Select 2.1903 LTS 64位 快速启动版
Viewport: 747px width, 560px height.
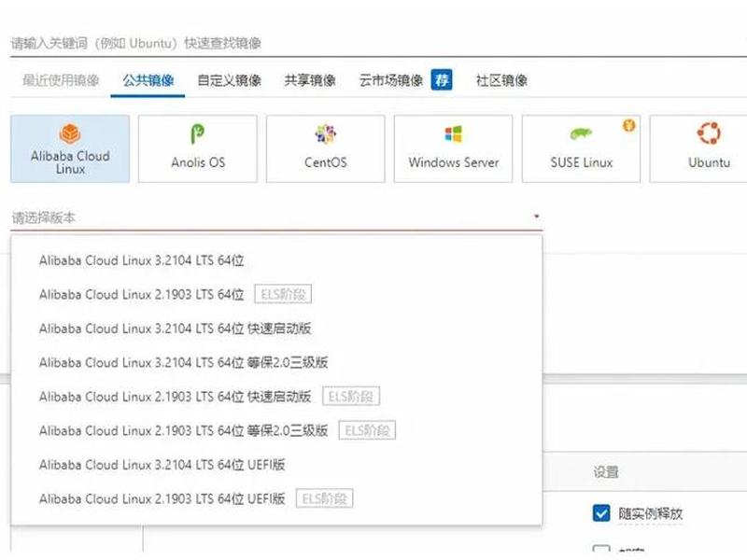tap(276, 397)
